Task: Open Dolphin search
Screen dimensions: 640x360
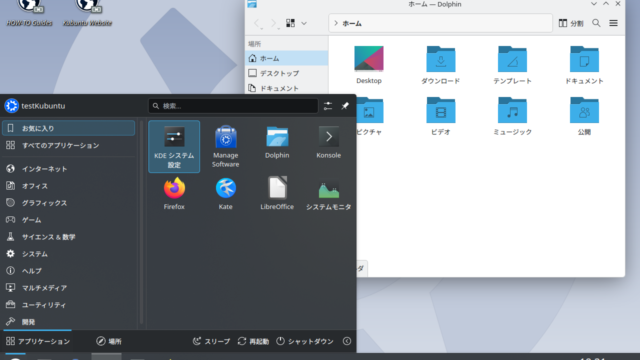Action: tap(596, 23)
